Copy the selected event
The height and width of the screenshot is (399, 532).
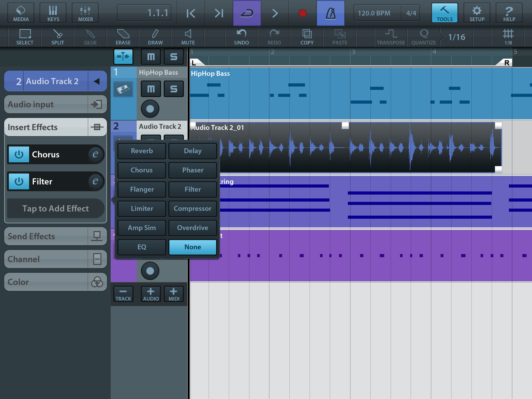coord(307,37)
